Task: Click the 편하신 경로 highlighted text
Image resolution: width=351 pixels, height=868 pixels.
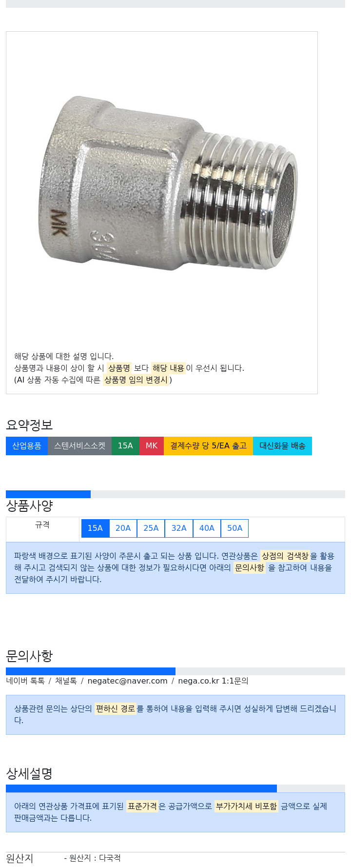Action: 116,709
